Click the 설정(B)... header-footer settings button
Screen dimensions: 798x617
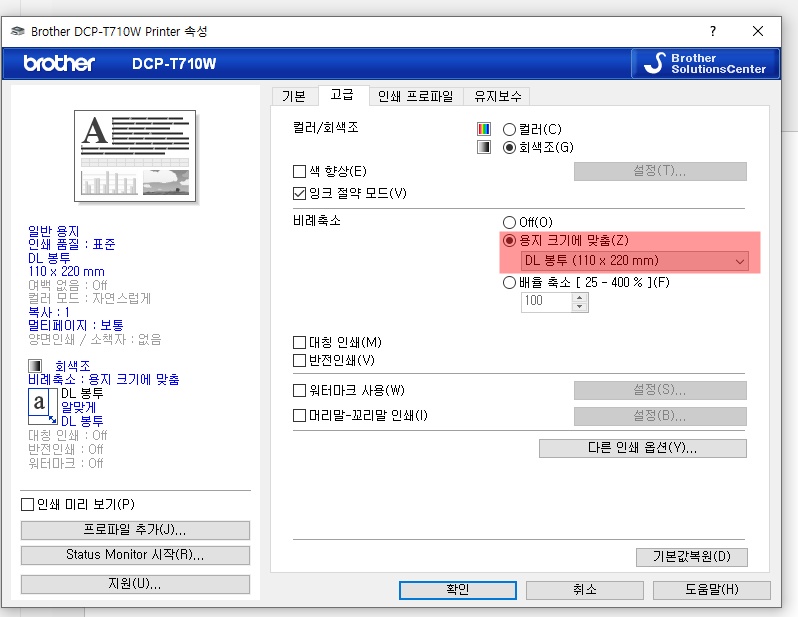pos(660,416)
